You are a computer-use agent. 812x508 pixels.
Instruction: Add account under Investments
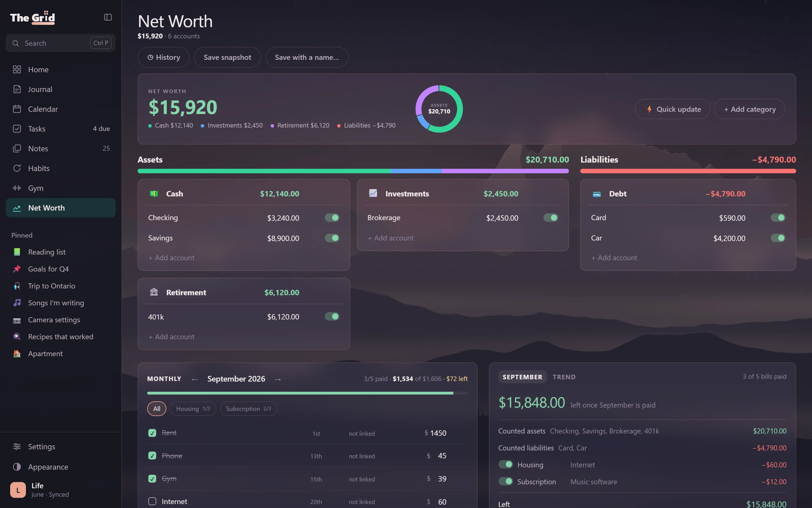[390, 238]
